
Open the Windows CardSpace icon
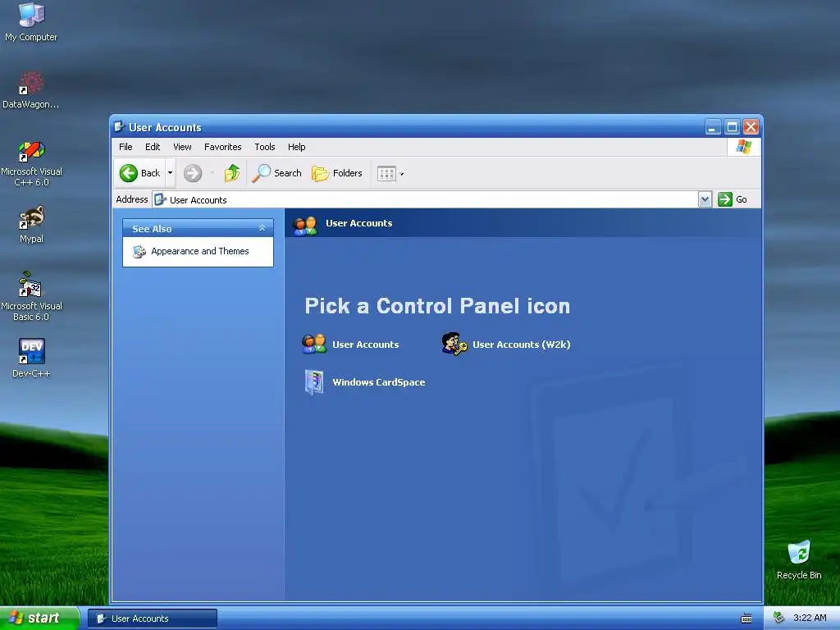[314, 382]
